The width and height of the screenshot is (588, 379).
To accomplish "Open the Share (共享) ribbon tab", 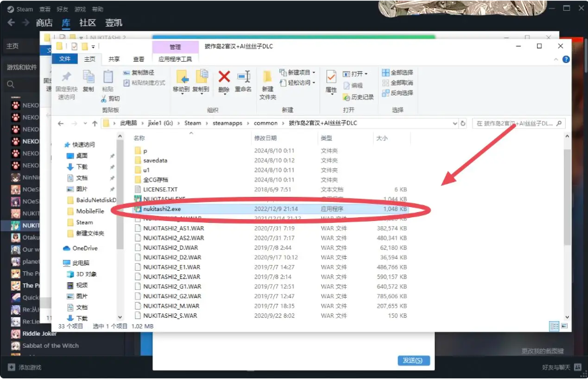I will (114, 59).
